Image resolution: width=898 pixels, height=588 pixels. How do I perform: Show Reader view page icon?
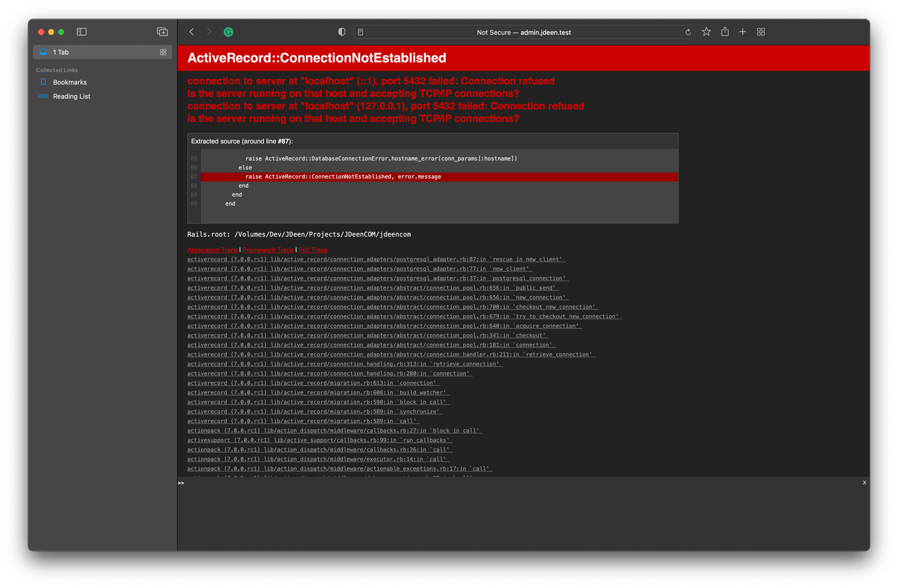361,32
